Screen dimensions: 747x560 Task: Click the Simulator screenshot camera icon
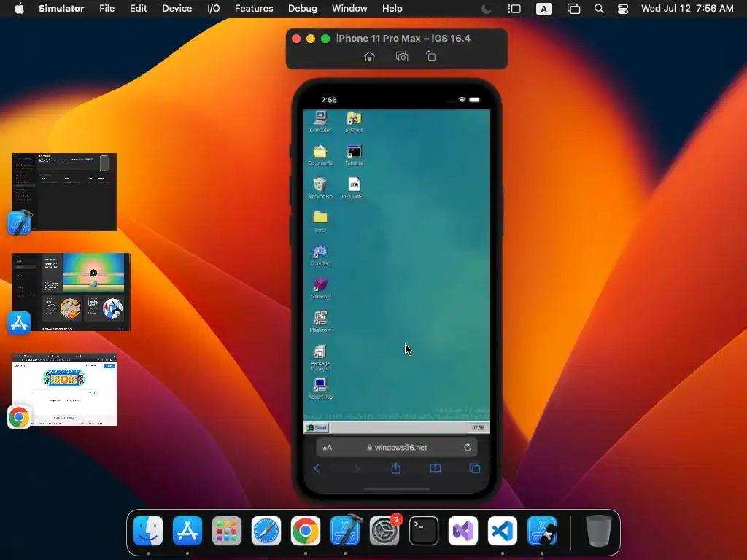402,57
